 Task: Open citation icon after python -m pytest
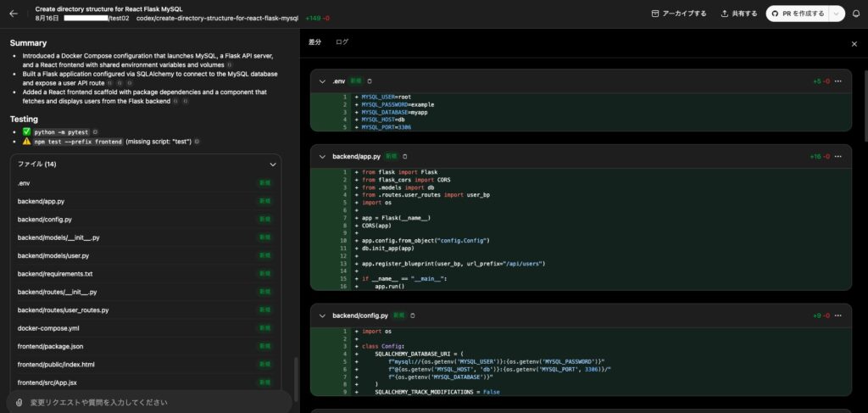[95, 132]
